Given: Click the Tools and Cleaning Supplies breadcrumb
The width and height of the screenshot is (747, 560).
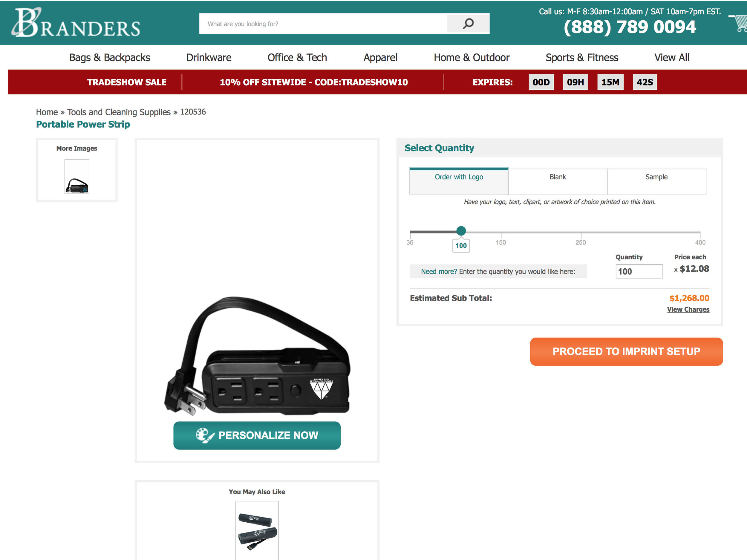Looking at the screenshot, I should click(119, 112).
